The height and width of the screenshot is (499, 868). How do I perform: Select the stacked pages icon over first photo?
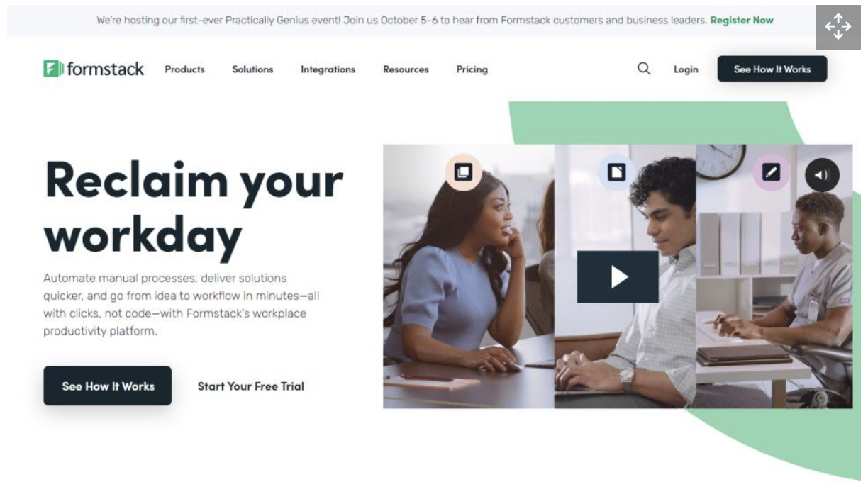click(x=463, y=172)
